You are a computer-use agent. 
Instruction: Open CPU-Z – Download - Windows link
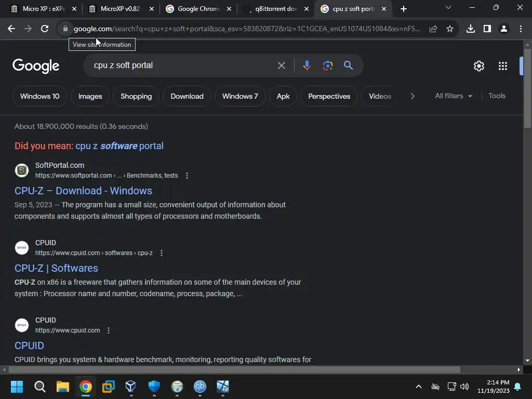click(x=83, y=191)
